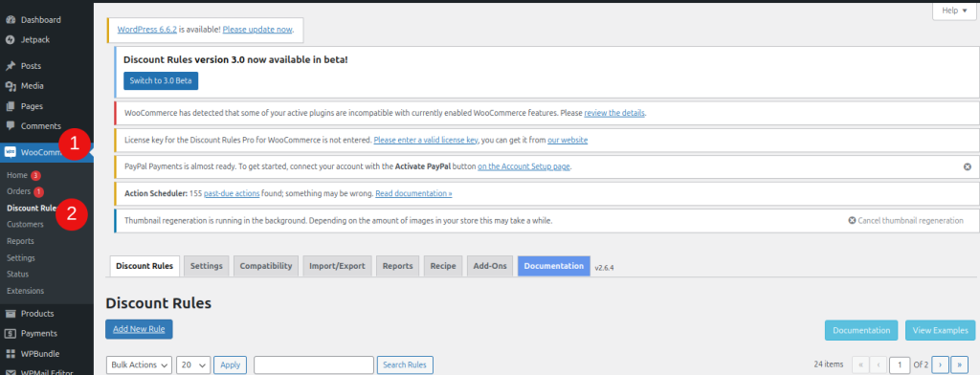Image resolution: width=980 pixels, height=375 pixels.
Task: Click the Please update now link
Action: tap(257, 30)
